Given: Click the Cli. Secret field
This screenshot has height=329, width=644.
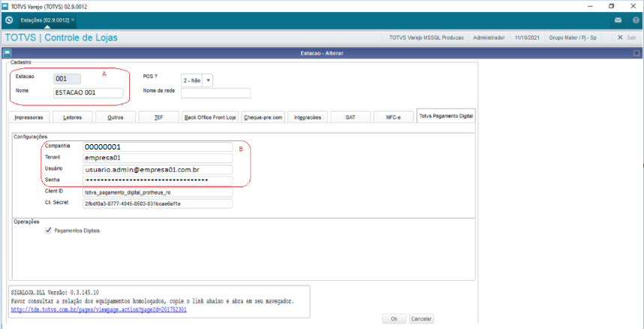Looking at the screenshot, I should (158, 204).
